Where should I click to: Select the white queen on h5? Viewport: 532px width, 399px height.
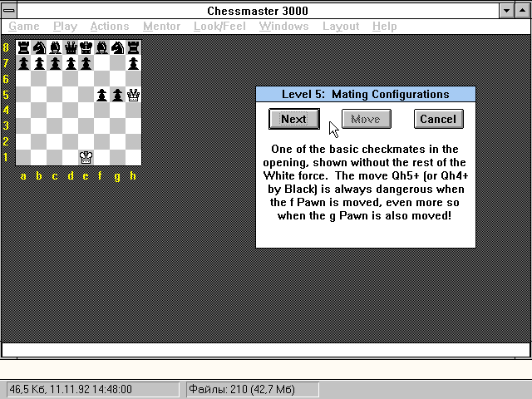pos(133,95)
